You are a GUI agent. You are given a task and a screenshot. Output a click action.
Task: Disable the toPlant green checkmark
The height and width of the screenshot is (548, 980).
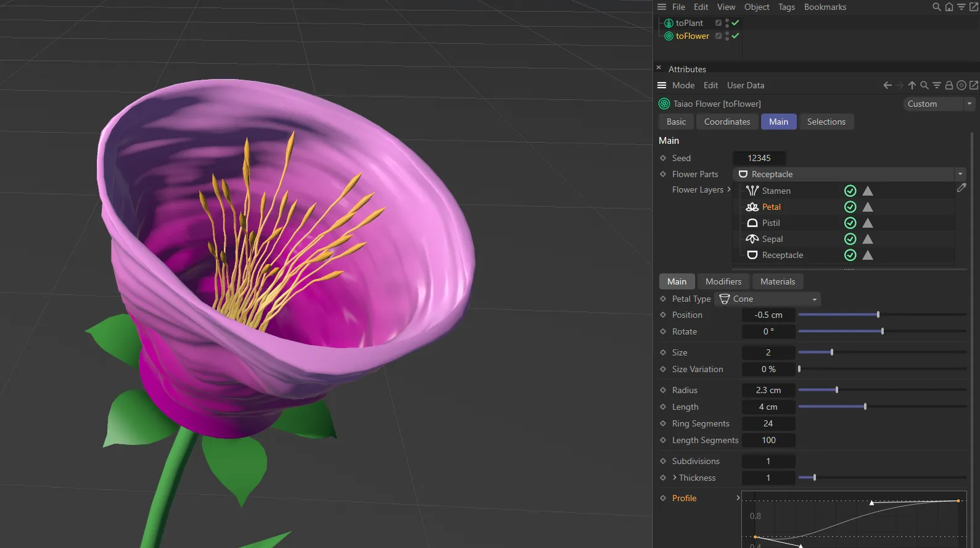pyautogui.click(x=735, y=23)
